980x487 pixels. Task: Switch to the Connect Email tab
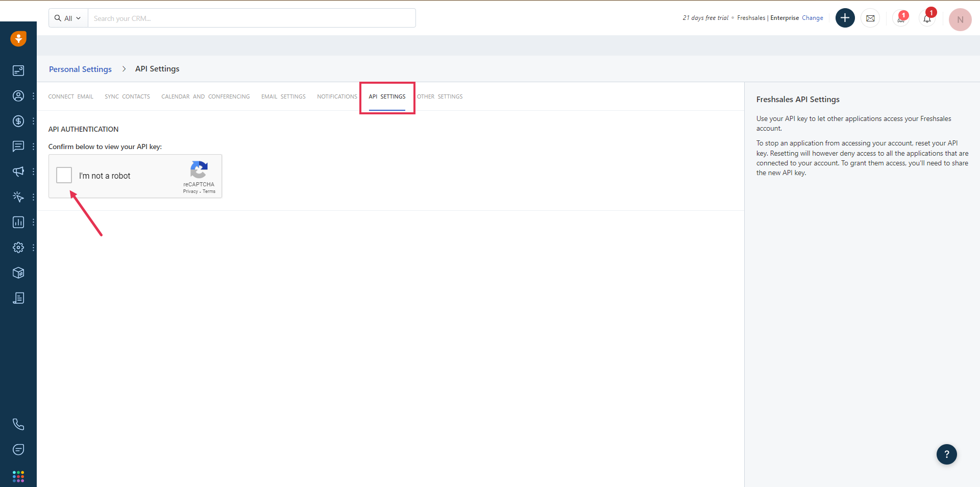71,96
